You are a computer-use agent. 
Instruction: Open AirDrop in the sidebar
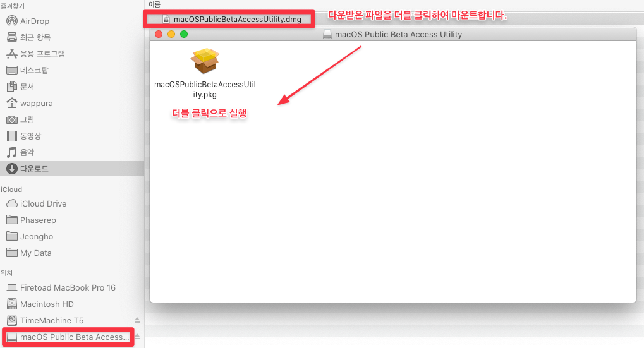pos(35,21)
